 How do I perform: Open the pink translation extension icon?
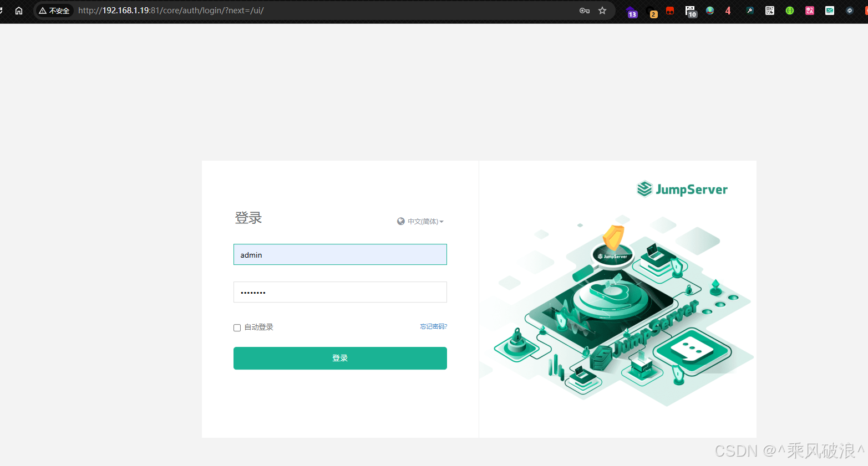tap(810, 10)
